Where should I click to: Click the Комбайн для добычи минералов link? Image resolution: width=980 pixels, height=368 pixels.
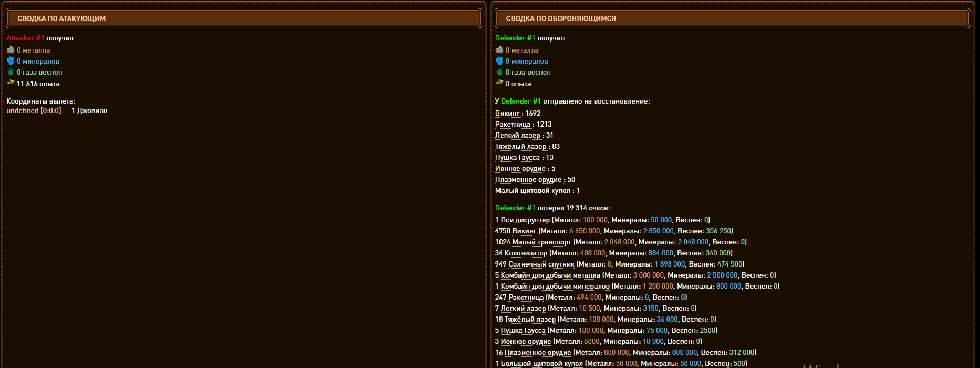point(555,287)
